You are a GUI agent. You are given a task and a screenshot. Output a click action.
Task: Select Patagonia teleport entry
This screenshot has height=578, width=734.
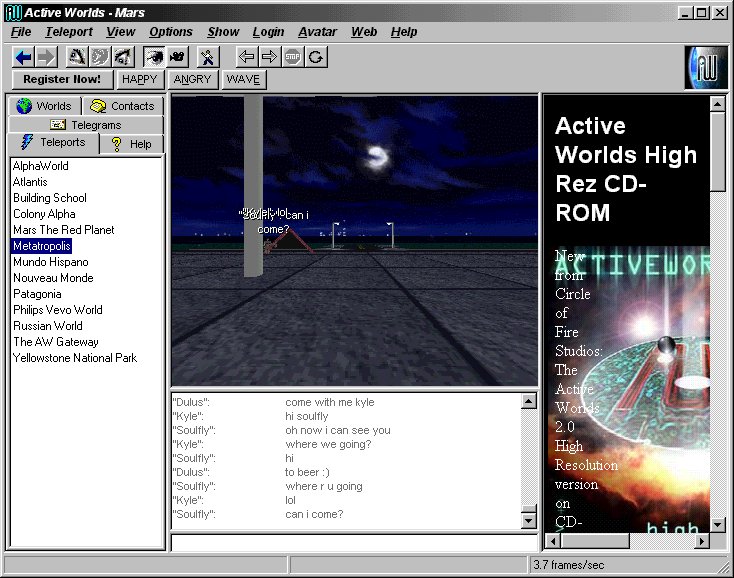[37, 294]
